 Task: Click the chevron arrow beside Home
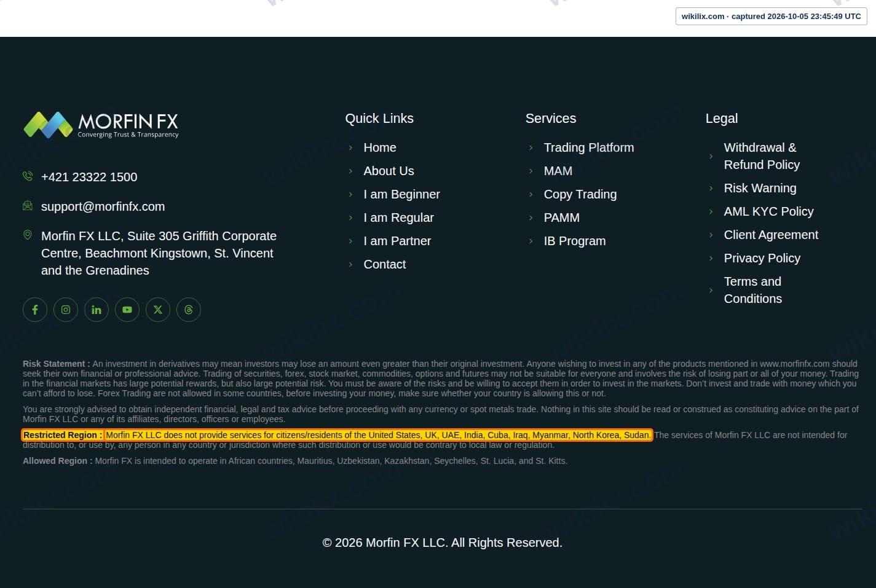pos(350,147)
